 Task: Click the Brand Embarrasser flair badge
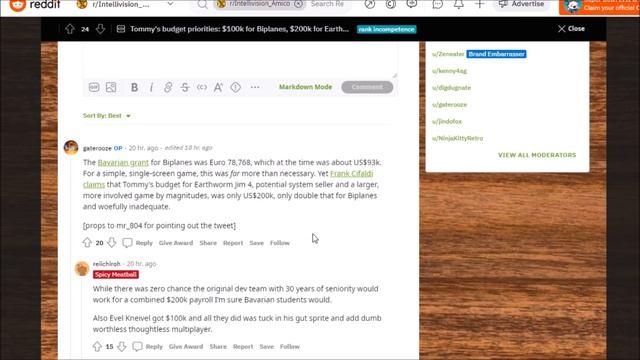click(x=496, y=54)
